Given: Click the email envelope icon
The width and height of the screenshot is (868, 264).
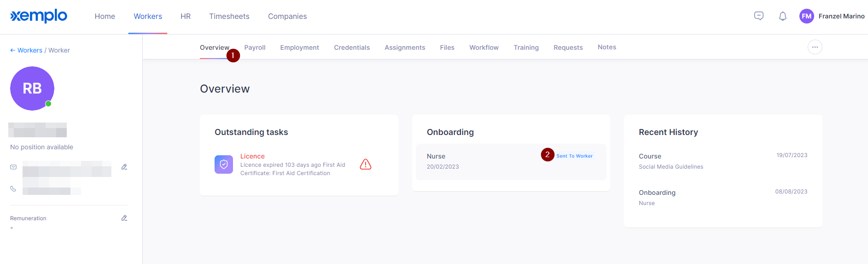Looking at the screenshot, I should click(x=13, y=167).
